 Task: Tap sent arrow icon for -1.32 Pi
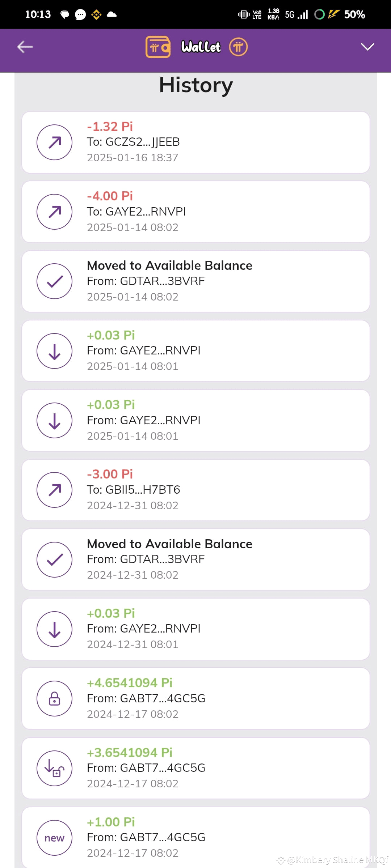(54, 142)
